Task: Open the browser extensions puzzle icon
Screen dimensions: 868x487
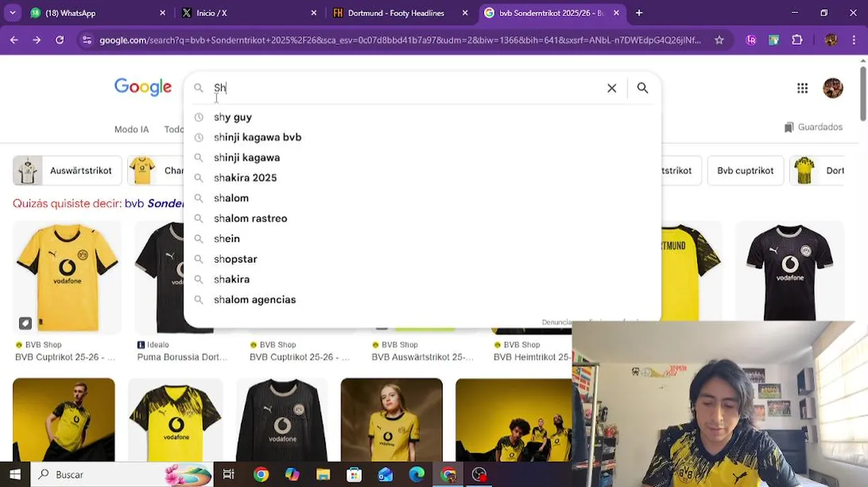Action: pos(797,40)
